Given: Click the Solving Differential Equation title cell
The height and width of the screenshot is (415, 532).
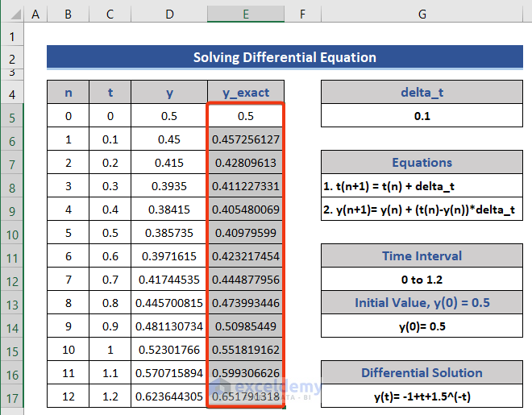Looking at the screenshot, I should (x=285, y=57).
